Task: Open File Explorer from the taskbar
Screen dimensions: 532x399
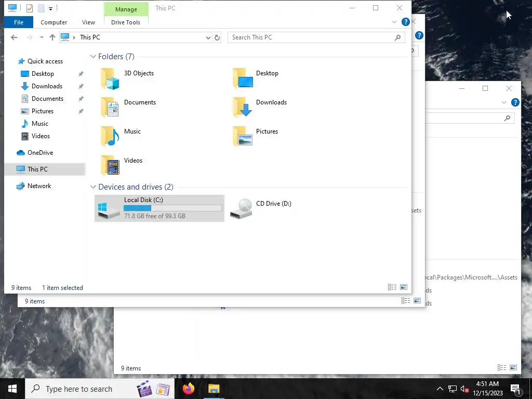Action: pyautogui.click(x=214, y=389)
